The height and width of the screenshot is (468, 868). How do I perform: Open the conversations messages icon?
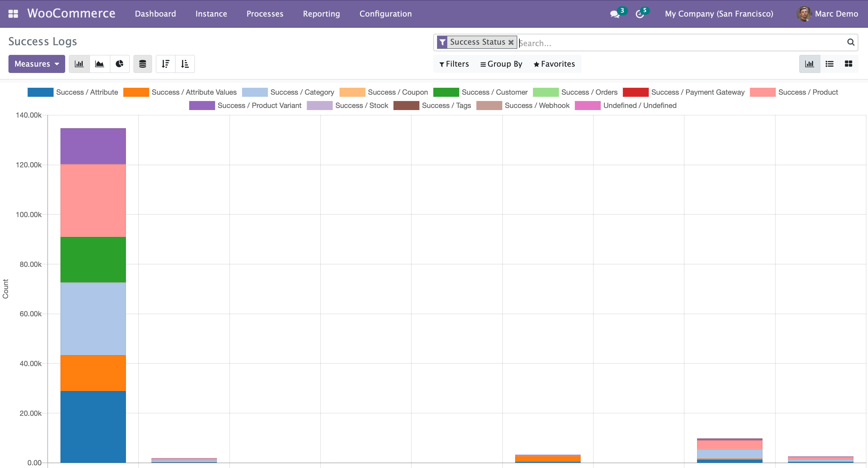[615, 14]
